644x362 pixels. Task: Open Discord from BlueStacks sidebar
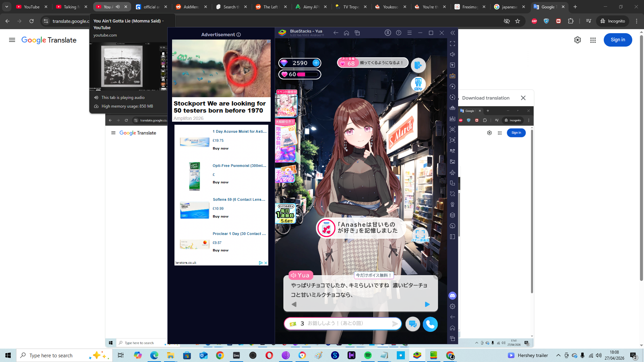tap(452, 296)
